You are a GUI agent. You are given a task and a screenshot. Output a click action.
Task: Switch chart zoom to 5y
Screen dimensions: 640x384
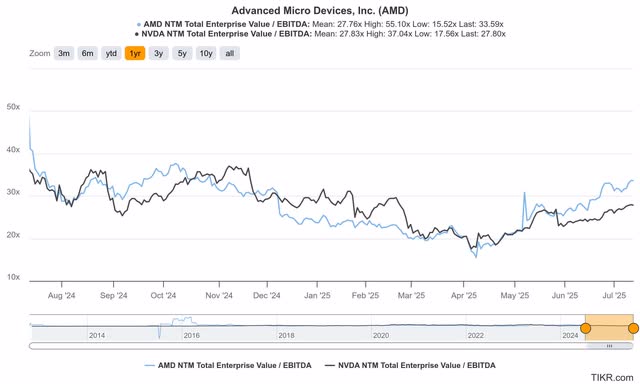pyautogui.click(x=182, y=53)
